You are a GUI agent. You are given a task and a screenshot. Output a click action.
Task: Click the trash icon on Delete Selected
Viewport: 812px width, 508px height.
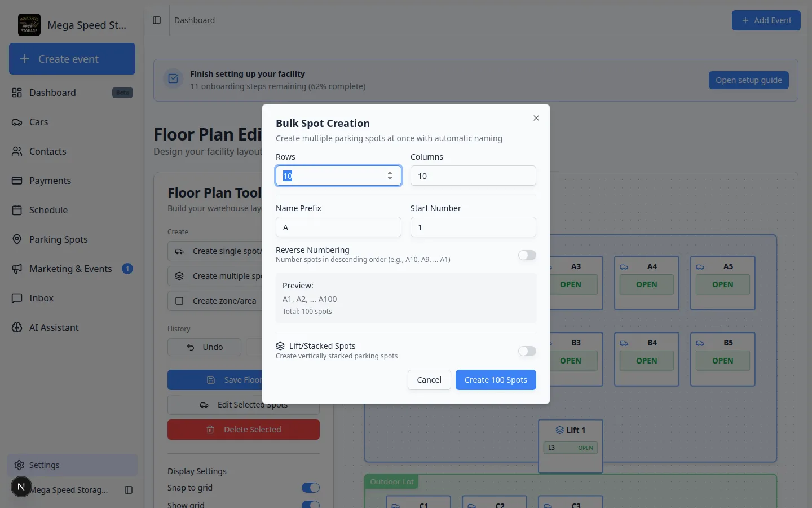tap(210, 430)
